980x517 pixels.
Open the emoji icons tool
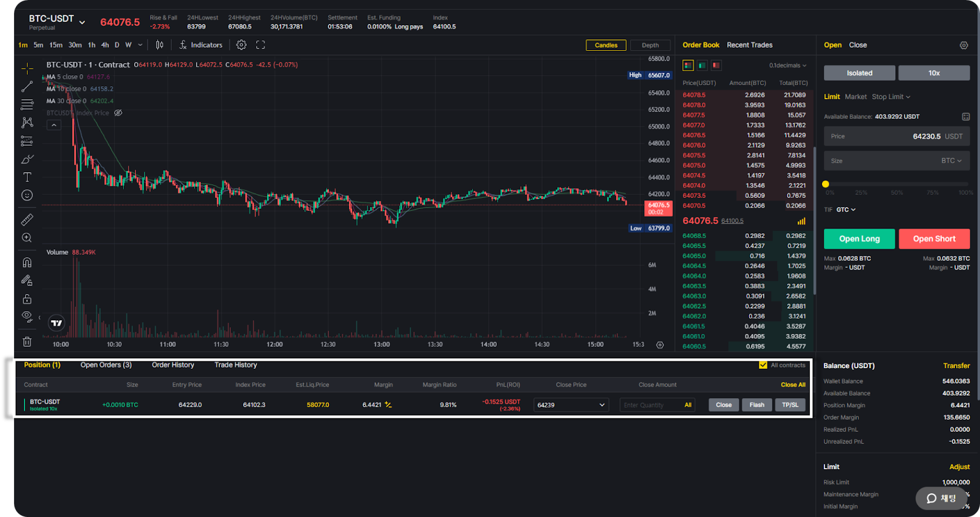(27, 195)
